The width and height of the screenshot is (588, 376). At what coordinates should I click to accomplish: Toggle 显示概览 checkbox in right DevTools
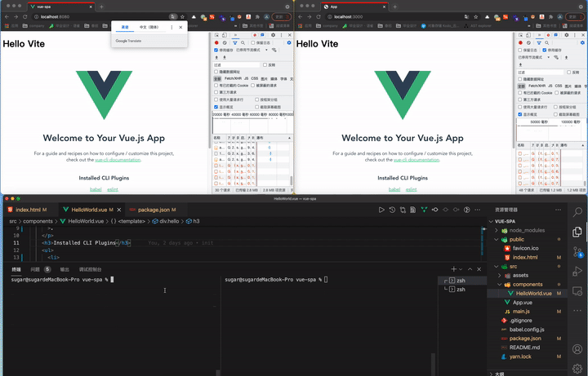tap(520, 114)
